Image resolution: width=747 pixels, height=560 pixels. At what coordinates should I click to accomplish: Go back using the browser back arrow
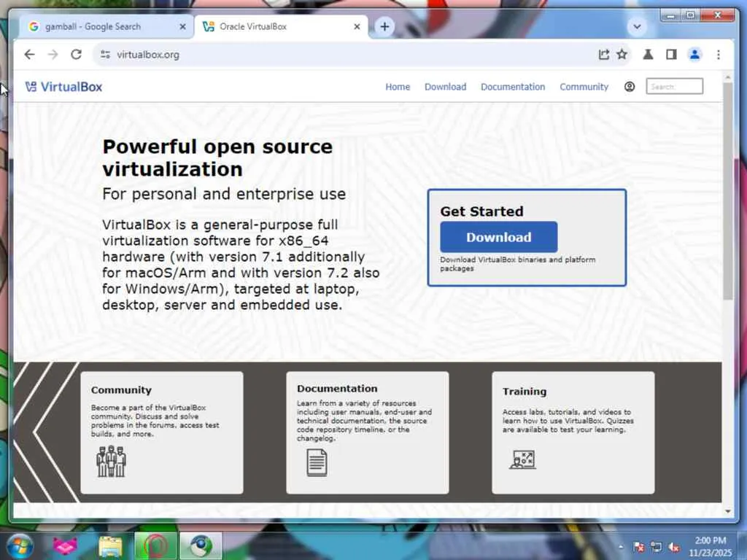pyautogui.click(x=29, y=55)
